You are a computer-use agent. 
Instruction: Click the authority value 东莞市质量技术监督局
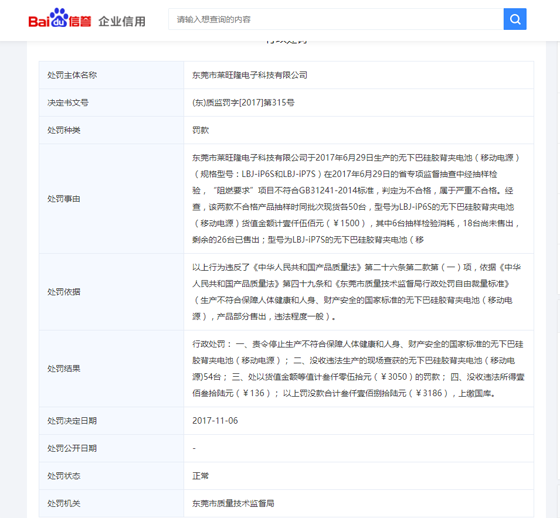233,503
